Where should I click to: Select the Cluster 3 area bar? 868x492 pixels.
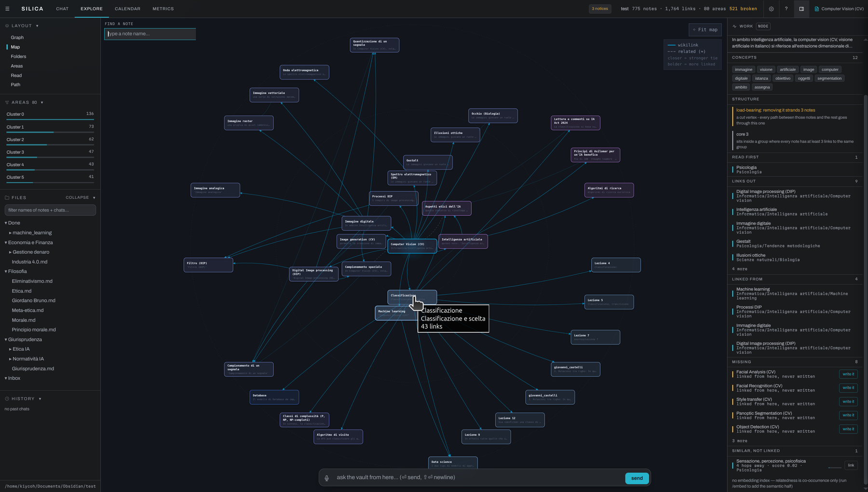pos(50,153)
